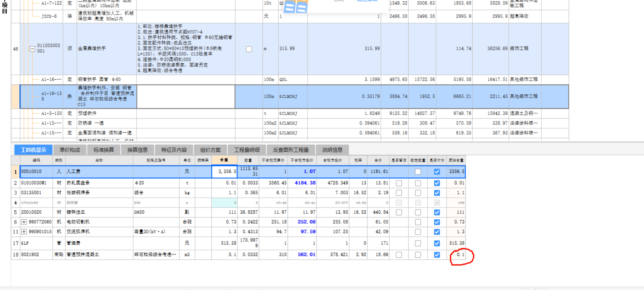Open the 换算信息 tab

click(138, 150)
